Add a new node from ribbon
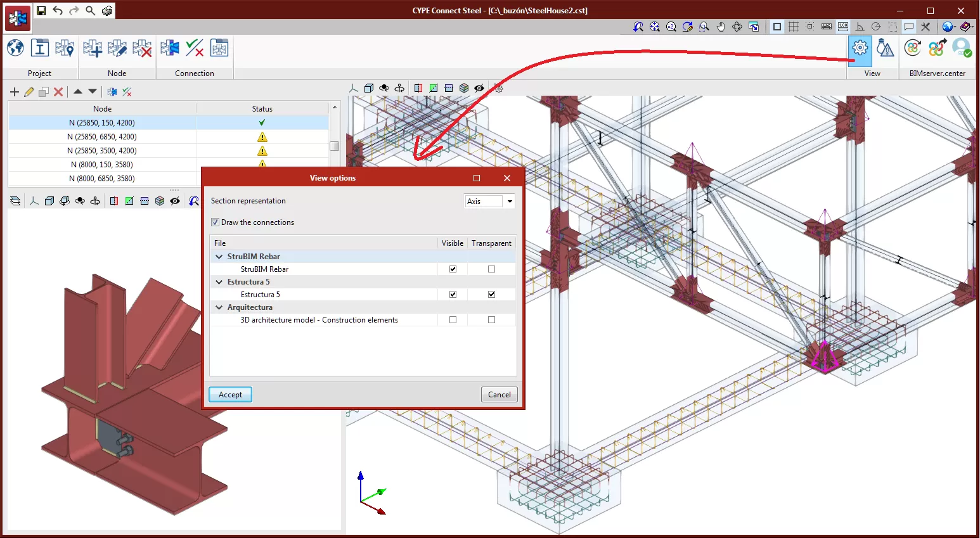This screenshot has height=538, width=980. [93, 48]
